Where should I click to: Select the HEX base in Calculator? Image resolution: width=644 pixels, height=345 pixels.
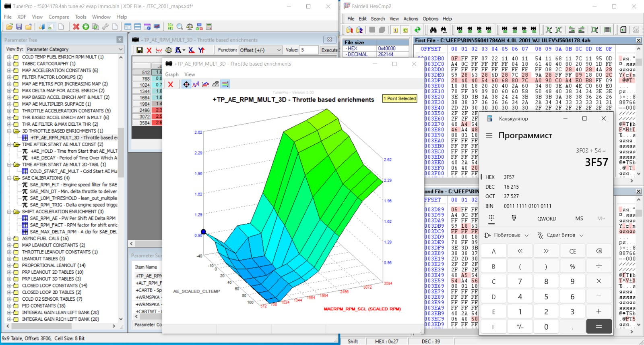(490, 177)
